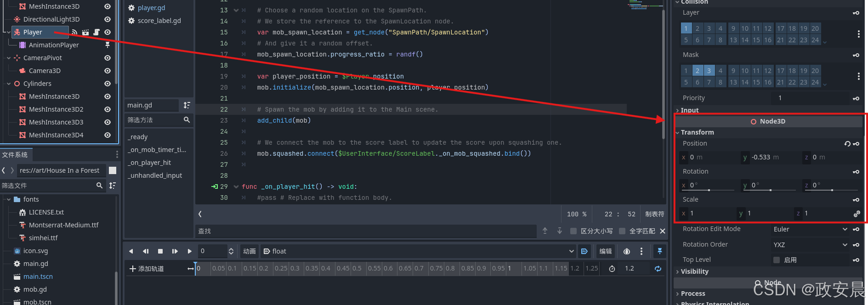Reset Position to default value

click(847, 144)
